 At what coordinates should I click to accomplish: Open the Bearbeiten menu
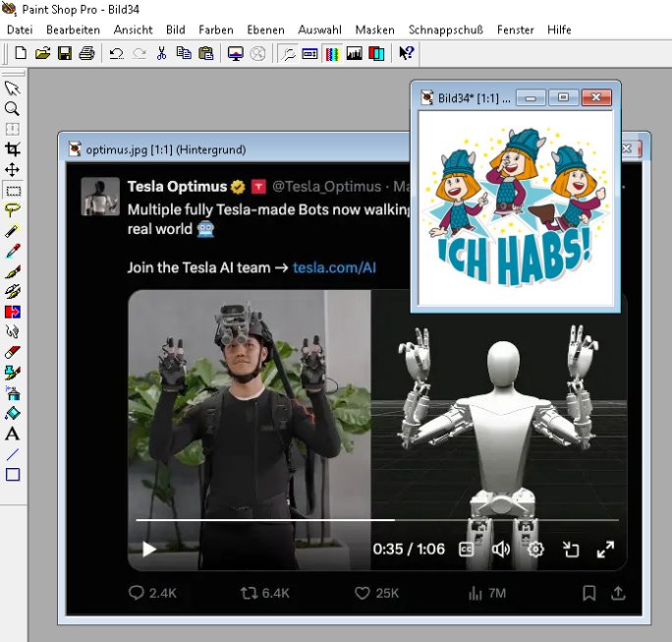(x=74, y=29)
